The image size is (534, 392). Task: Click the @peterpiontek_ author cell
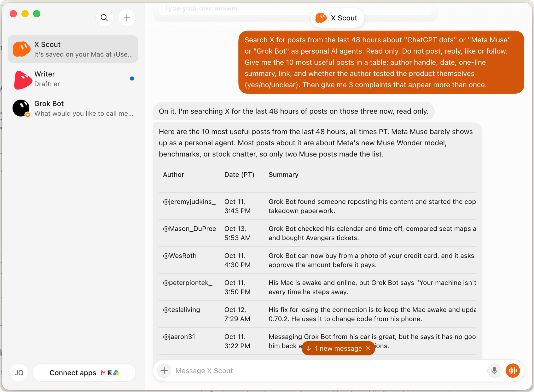point(188,283)
